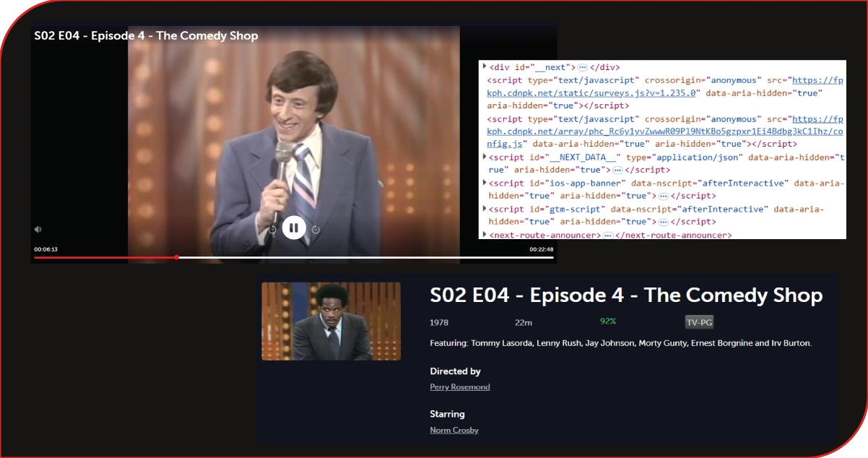868x458 pixels.
Task: Click the video title overlay in the player
Action: point(146,35)
